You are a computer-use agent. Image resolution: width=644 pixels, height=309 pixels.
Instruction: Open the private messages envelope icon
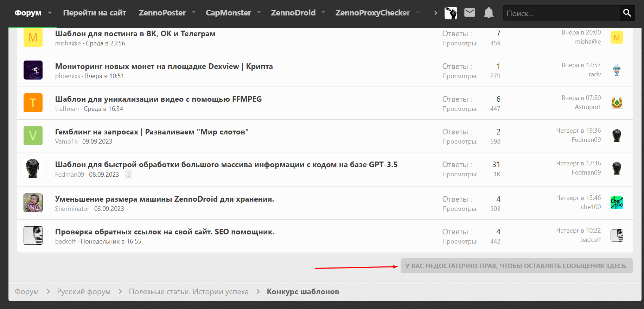470,13
